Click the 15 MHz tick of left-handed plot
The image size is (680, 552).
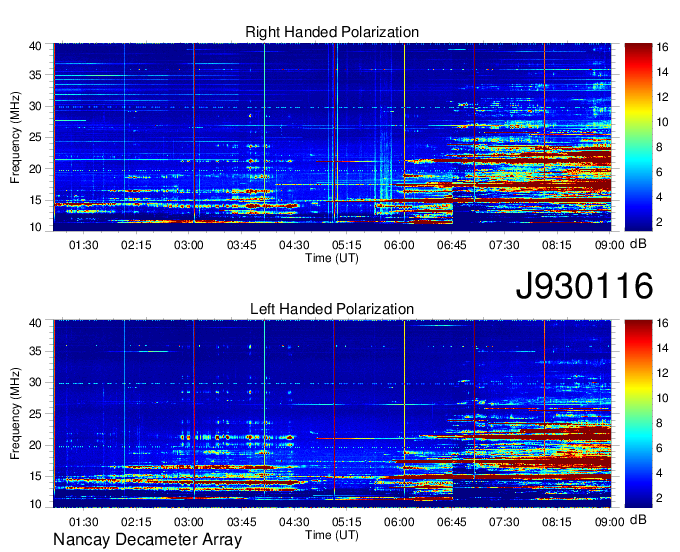pyautogui.click(x=35, y=477)
